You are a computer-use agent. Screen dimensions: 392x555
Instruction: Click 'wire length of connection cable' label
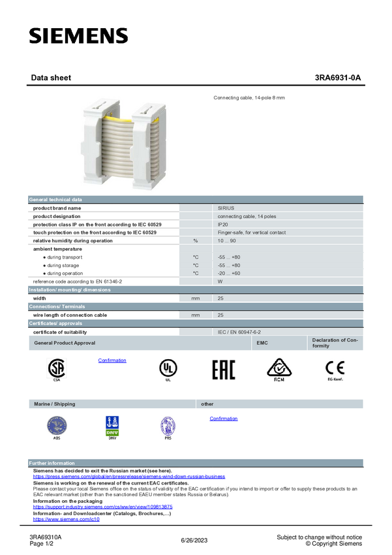pos(70,315)
